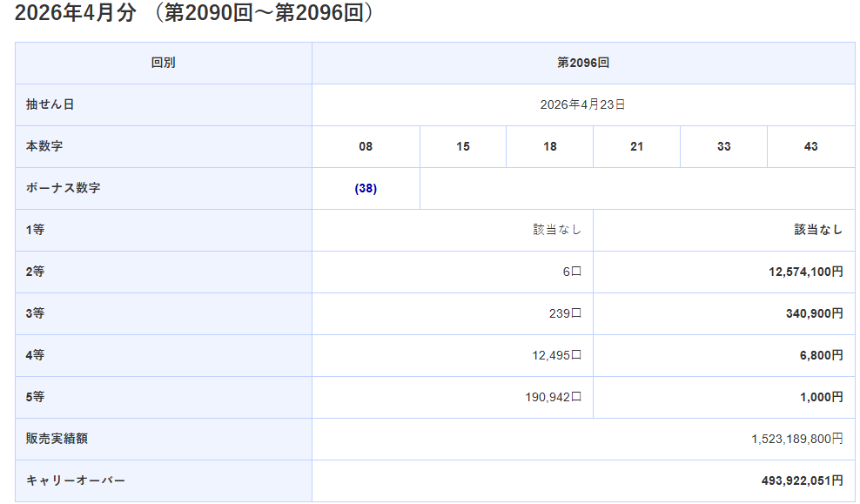Viewport: 860px width, 504px height.
Task: Select the 3等 prize amount 340,900円
Action: pyautogui.click(x=814, y=313)
